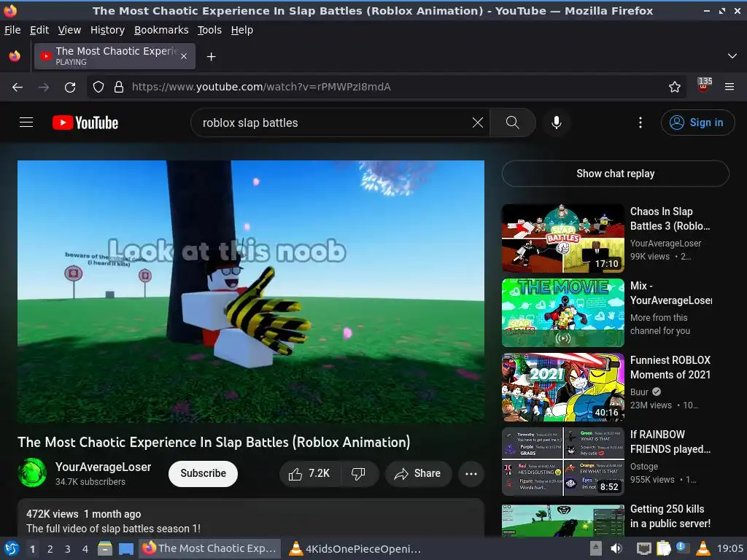Screen dimensions: 747x560
Task: Open Chaos In Slap Battles 3 thumbnail
Action: click(562, 238)
